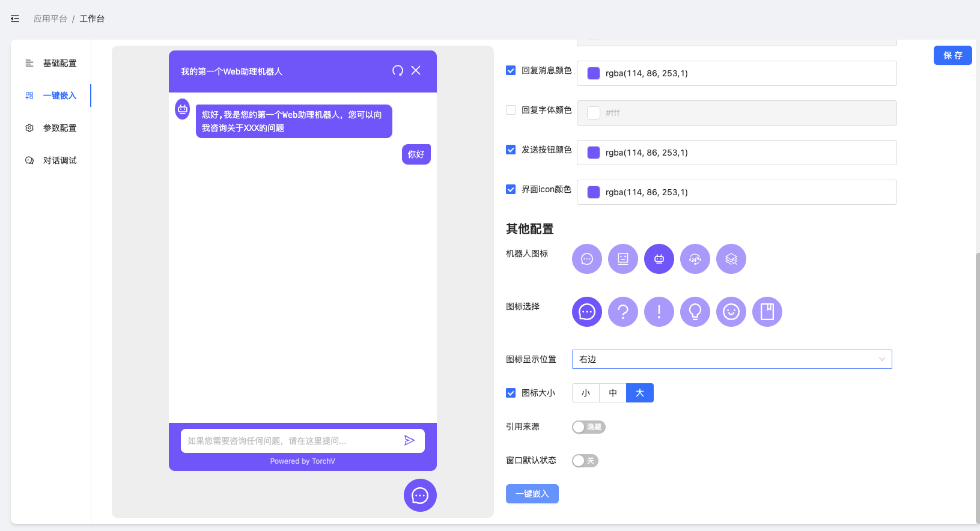Viewport: 980px width, 531px height.
Task: Choose the chat bubble icon under 图标选择
Action: click(x=587, y=312)
